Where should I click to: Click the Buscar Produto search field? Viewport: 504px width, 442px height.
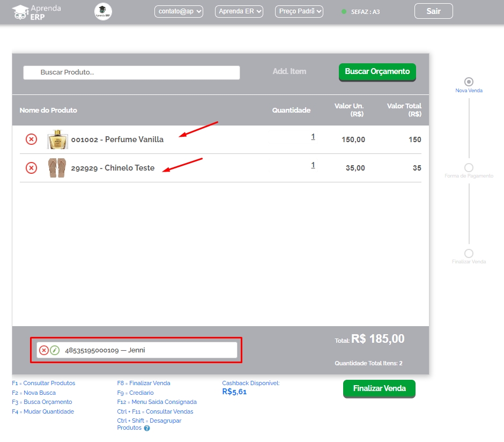pyautogui.click(x=131, y=72)
